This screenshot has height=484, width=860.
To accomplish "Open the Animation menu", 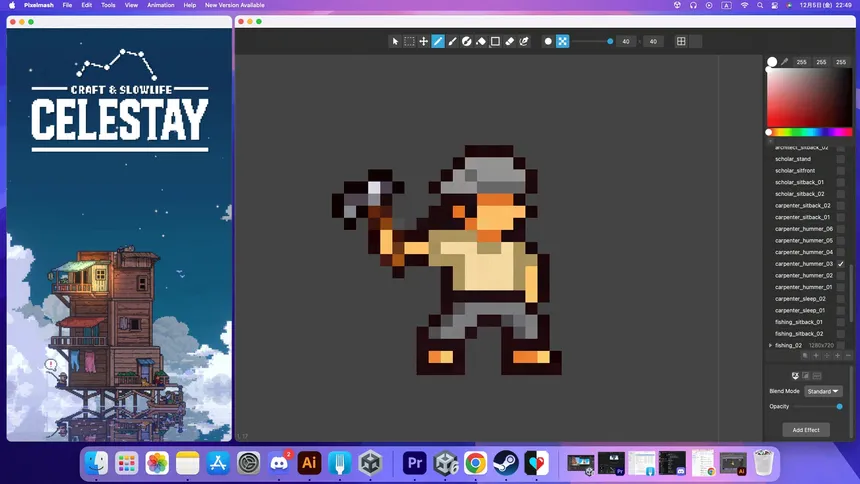I will point(160,5).
